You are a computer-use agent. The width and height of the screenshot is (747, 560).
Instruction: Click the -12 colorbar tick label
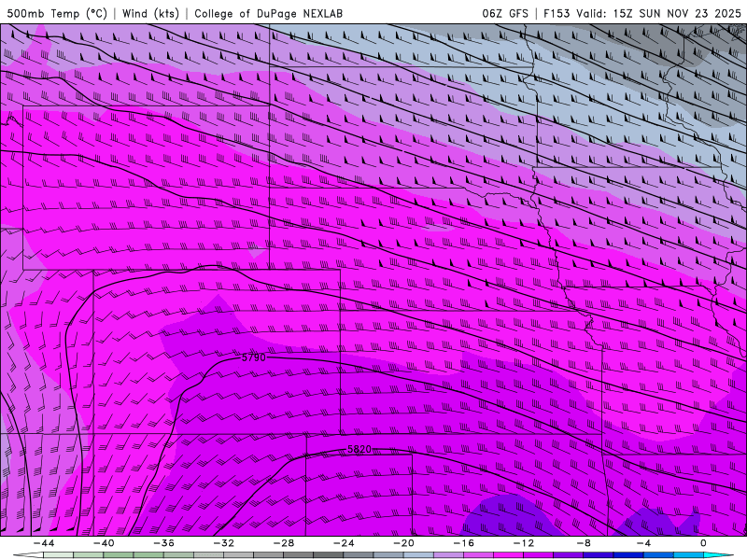tap(524, 543)
